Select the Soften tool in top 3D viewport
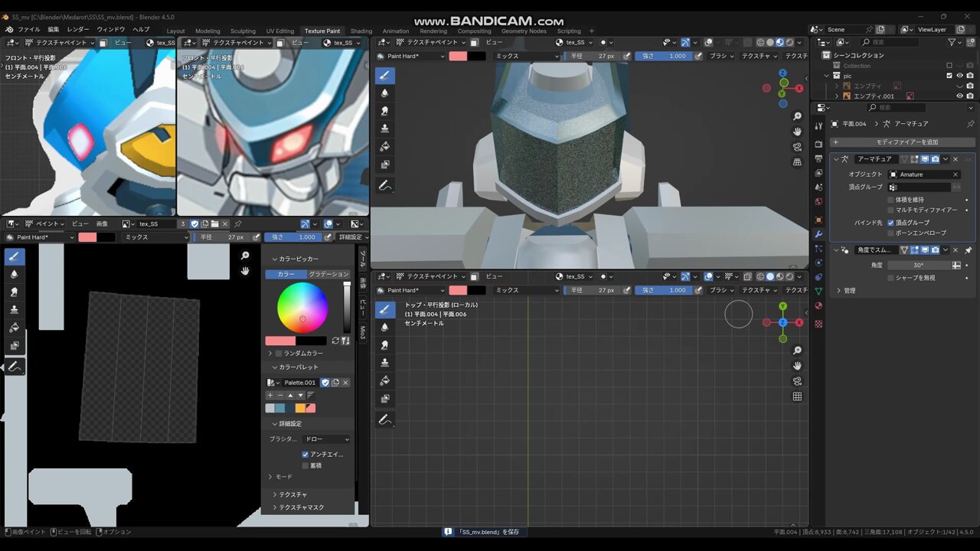This screenshot has height=551, width=980. (384, 93)
